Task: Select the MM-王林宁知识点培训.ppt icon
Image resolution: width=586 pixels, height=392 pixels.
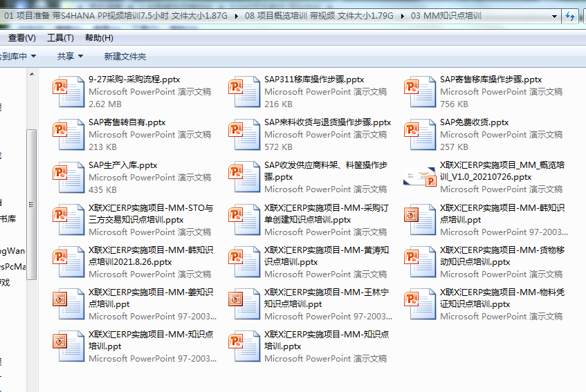Action: [244, 304]
